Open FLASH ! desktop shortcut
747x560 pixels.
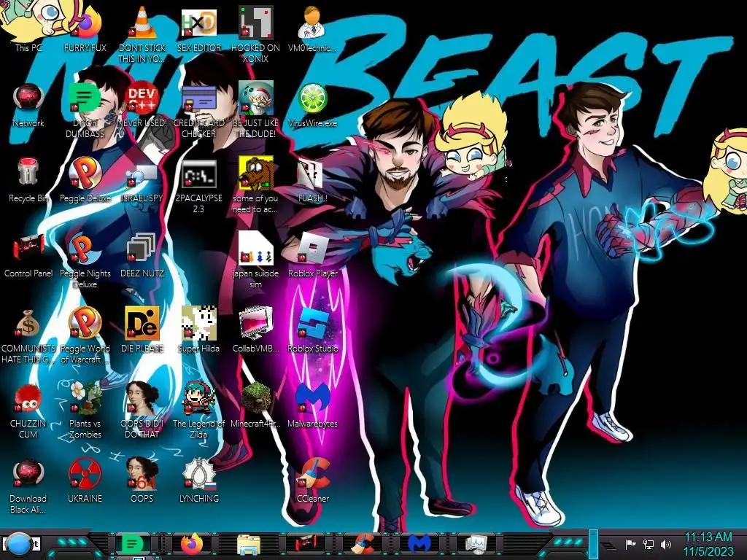312,181
